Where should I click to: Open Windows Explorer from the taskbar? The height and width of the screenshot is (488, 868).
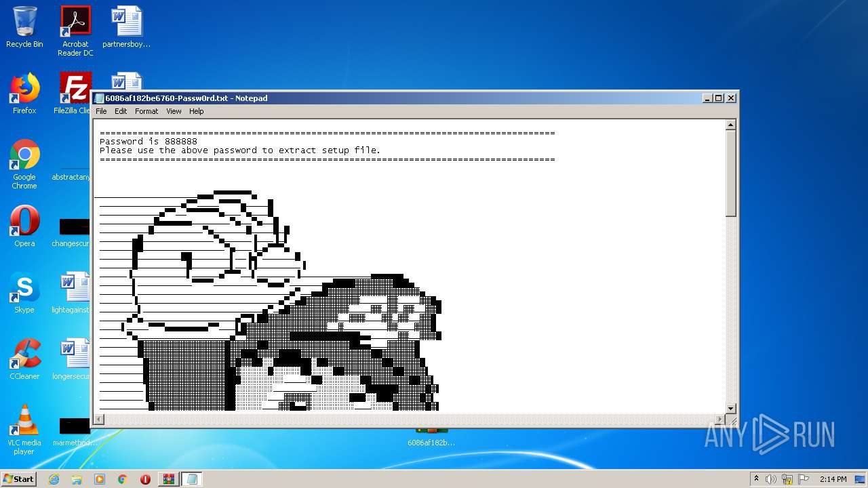(77, 479)
